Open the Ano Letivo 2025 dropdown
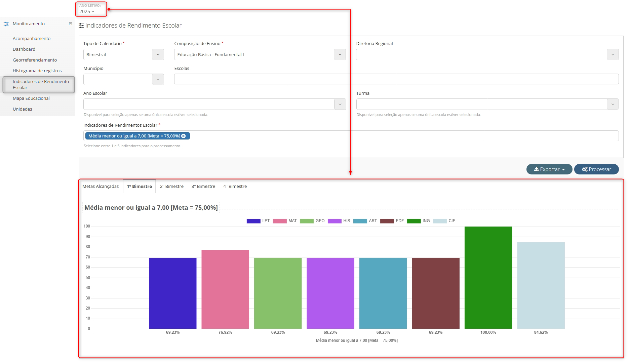Viewport: 630px width, 364px height. (87, 11)
